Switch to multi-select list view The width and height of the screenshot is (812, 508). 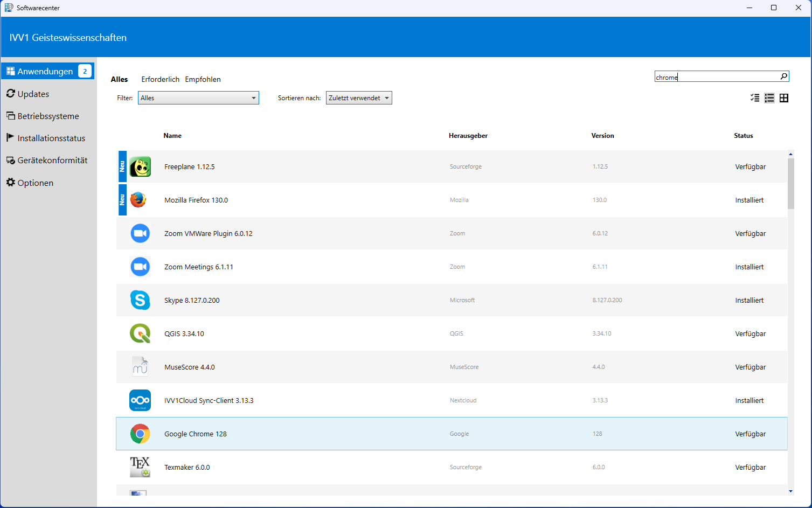point(755,98)
